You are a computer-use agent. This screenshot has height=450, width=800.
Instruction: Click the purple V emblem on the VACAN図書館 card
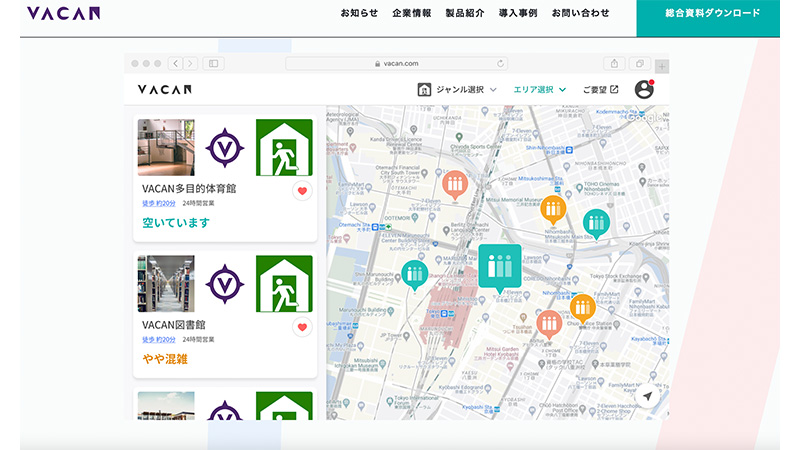pos(225,284)
